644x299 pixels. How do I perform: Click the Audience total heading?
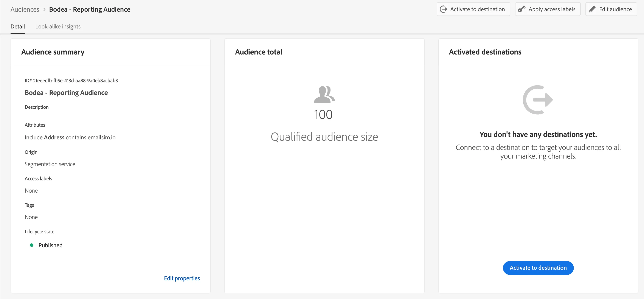point(259,52)
